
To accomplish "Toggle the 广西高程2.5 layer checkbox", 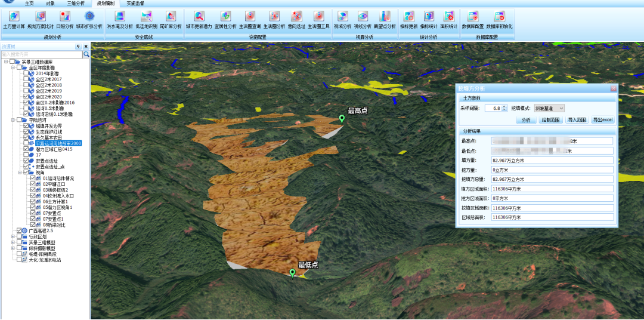I will (x=19, y=230).
